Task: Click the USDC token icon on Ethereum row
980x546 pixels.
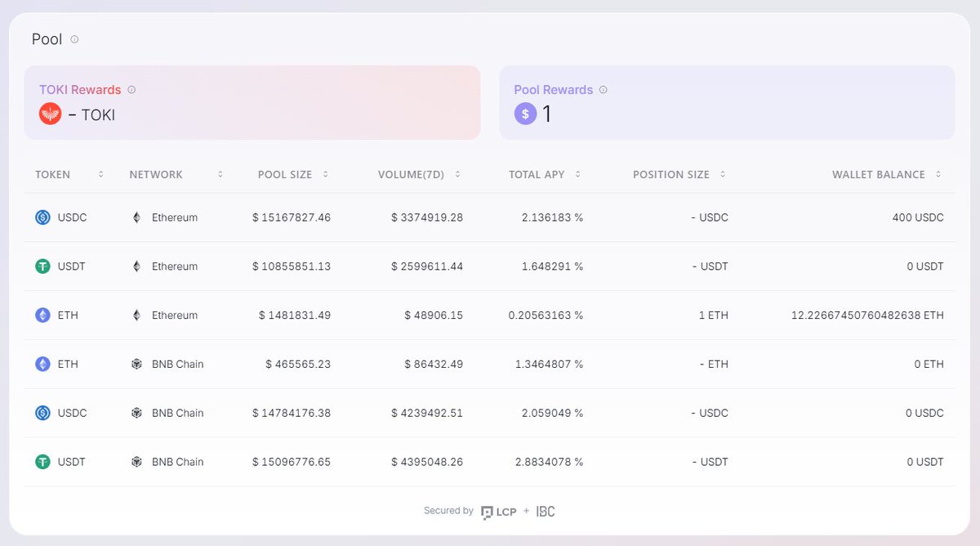Action: [x=43, y=217]
